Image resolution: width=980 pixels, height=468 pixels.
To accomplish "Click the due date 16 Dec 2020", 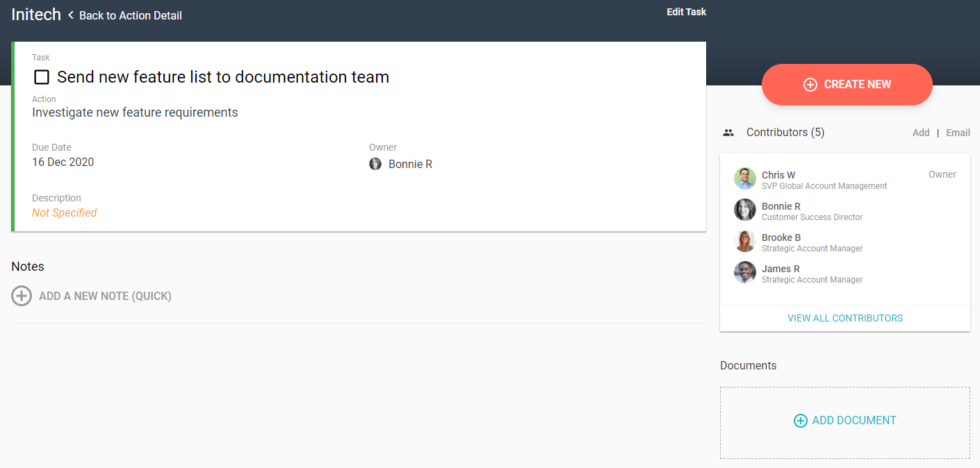I will pyautogui.click(x=63, y=162).
